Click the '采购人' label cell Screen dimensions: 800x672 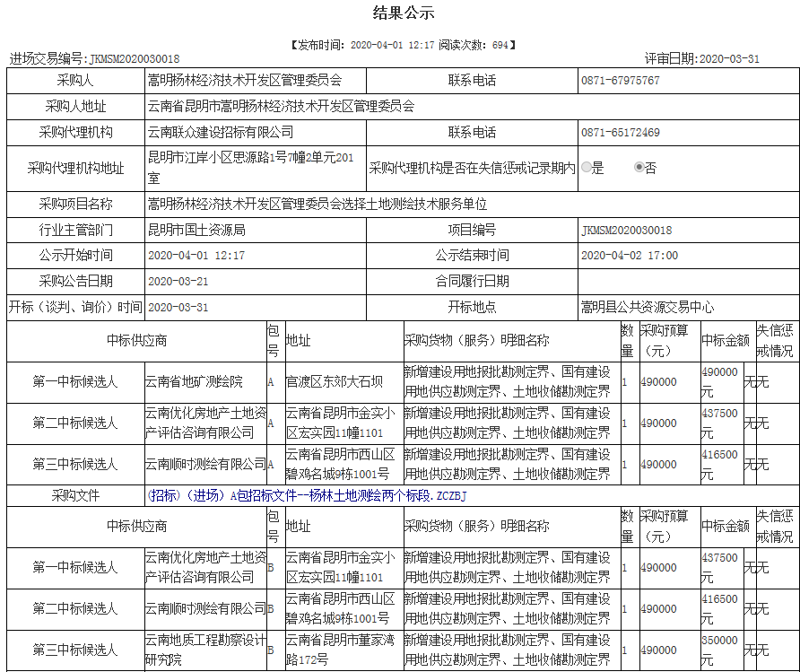[x=75, y=81]
